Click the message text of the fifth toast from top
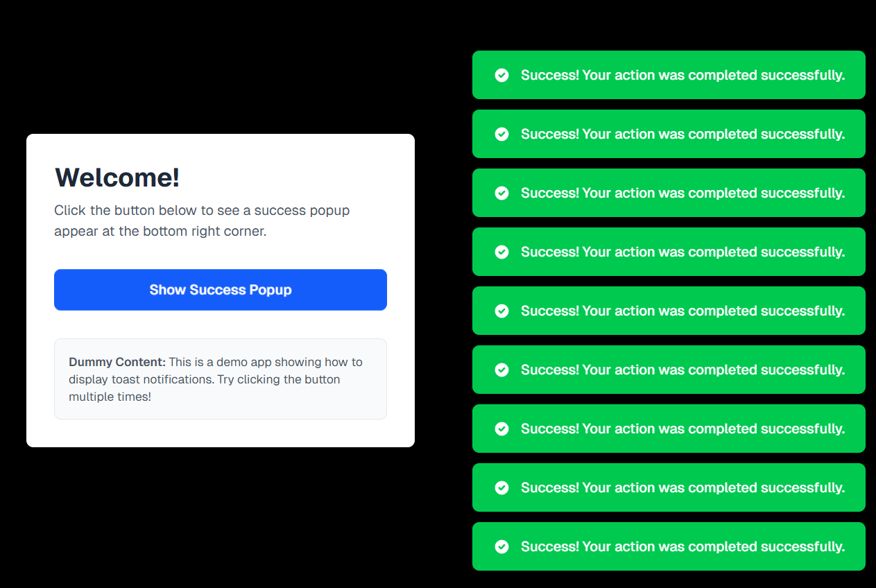Viewport: 876px width, 588px height. (x=682, y=311)
